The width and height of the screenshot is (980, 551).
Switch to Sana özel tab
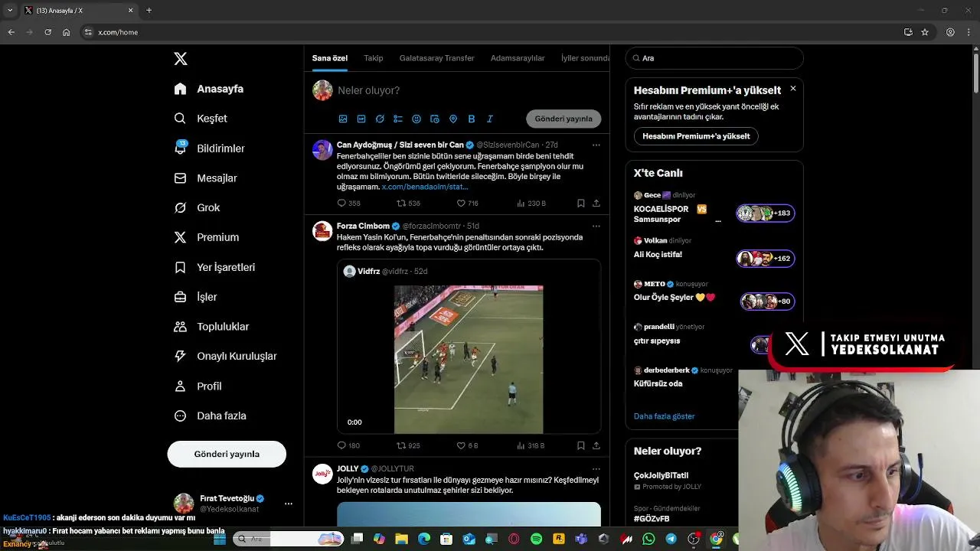click(x=330, y=58)
